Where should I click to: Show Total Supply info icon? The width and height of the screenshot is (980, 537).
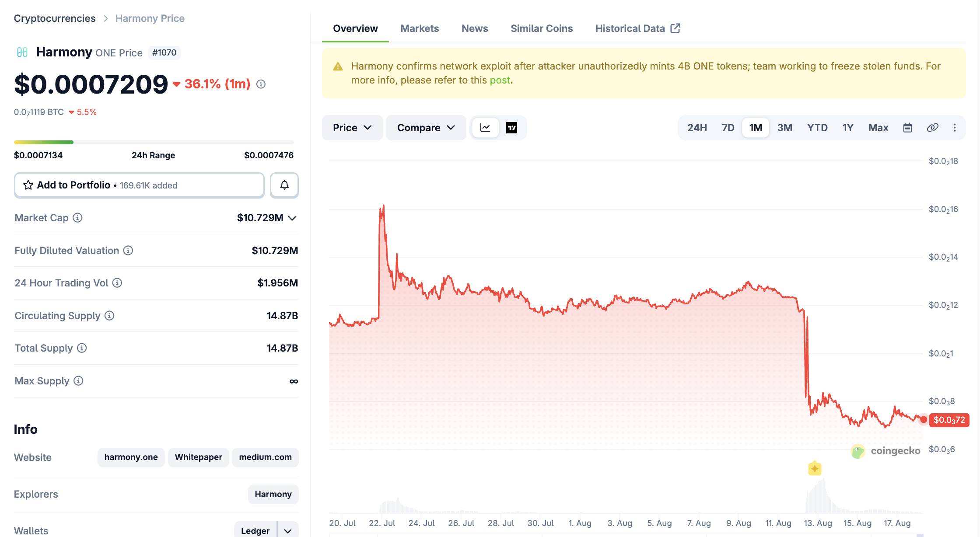(82, 348)
